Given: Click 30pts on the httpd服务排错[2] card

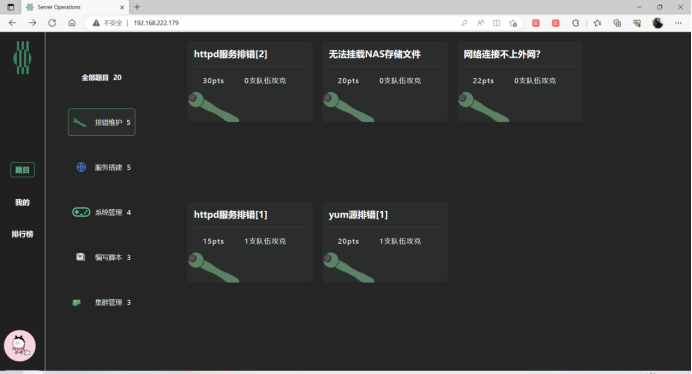Looking at the screenshot, I should click(213, 81).
